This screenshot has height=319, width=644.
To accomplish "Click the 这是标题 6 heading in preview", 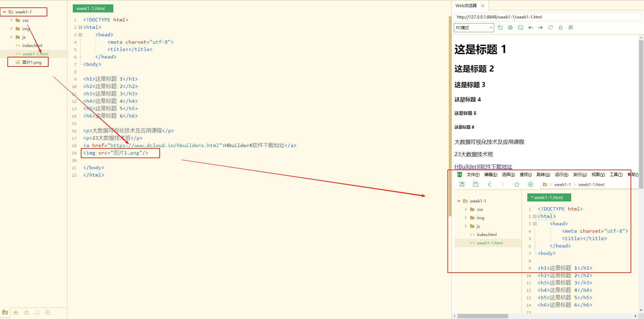I will 464,127.
